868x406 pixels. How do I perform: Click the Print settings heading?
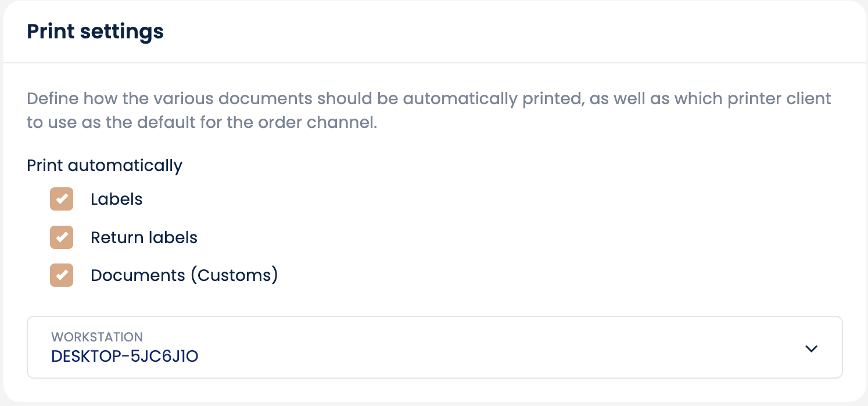tap(95, 31)
